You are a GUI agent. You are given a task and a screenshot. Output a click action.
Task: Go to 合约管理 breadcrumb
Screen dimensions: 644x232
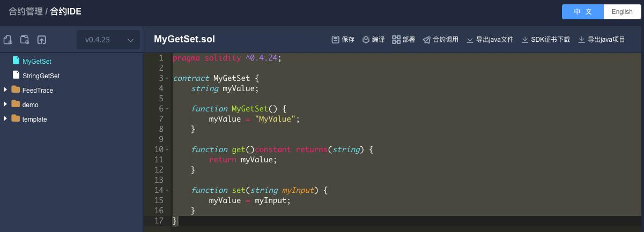26,11
